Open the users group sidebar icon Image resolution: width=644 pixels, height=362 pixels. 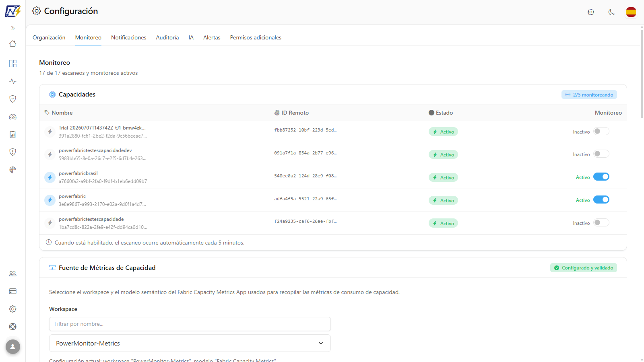pyautogui.click(x=13, y=274)
